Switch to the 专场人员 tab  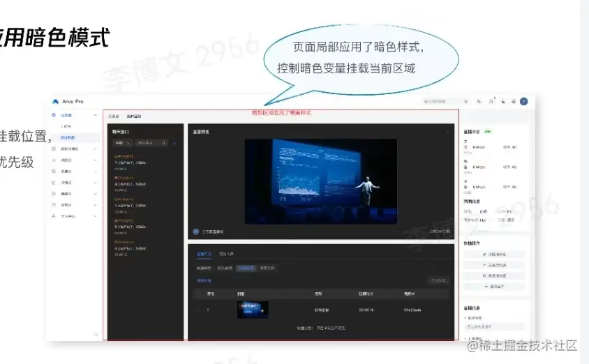click(226, 254)
